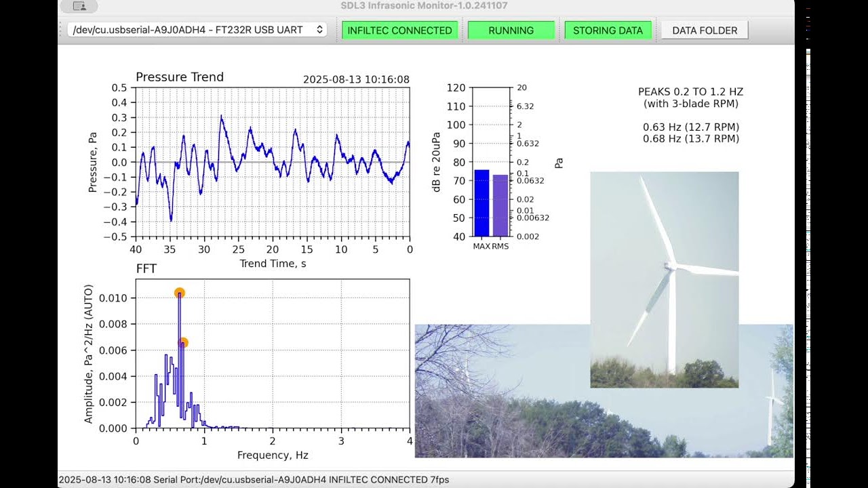868x488 pixels.
Task: Click the FFT chart title
Action: (x=146, y=269)
